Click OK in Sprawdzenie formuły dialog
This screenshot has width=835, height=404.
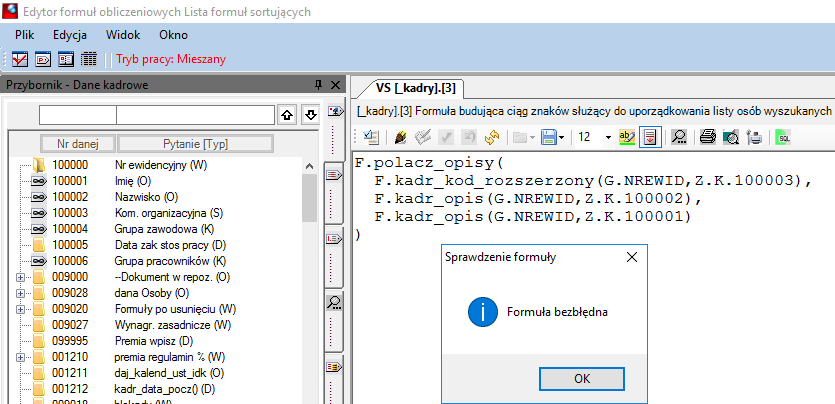[x=582, y=378]
